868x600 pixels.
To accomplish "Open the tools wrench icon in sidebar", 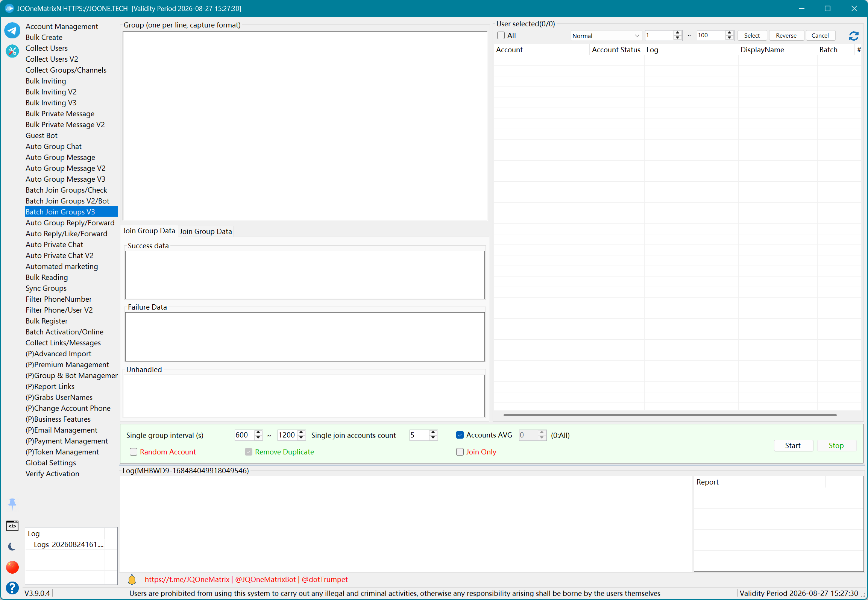I will [12, 51].
